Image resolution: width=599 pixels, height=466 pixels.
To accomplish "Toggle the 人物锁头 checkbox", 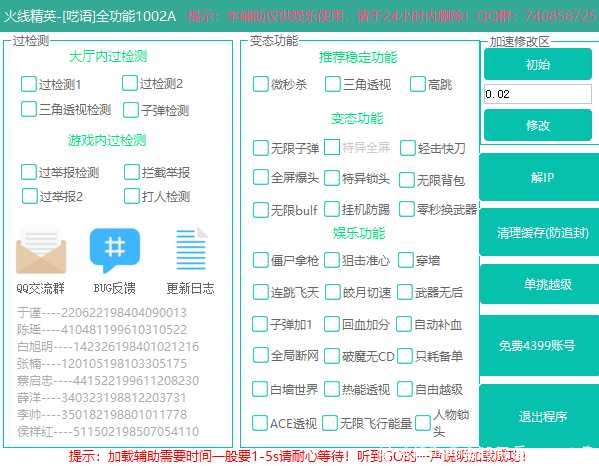I will pos(423,423).
